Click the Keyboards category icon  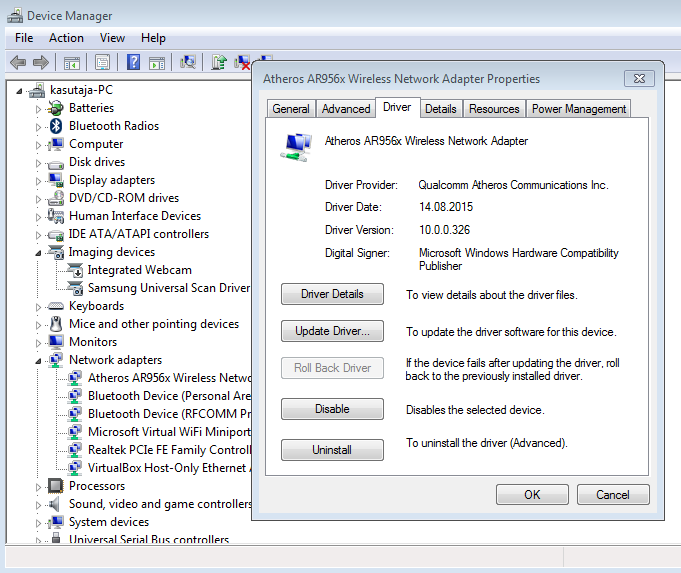tap(56, 306)
